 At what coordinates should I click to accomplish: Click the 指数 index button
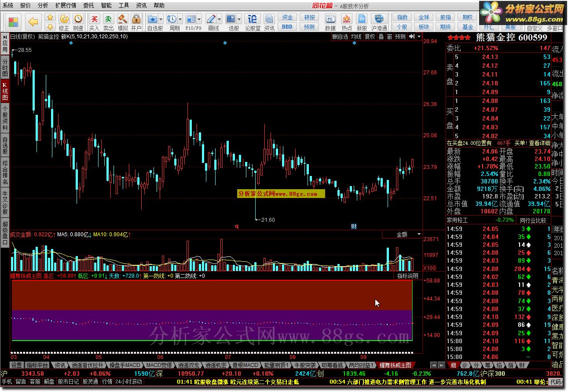click(x=402, y=17)
